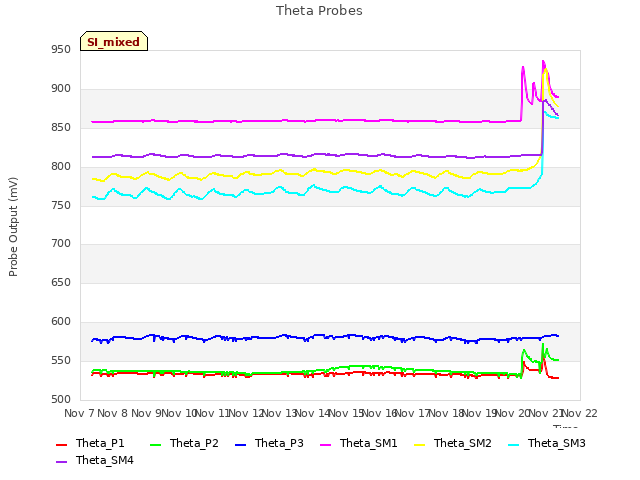Click the 950 y-axis tick label
This screenshot has width=640, height=480.
click(61, 50)
